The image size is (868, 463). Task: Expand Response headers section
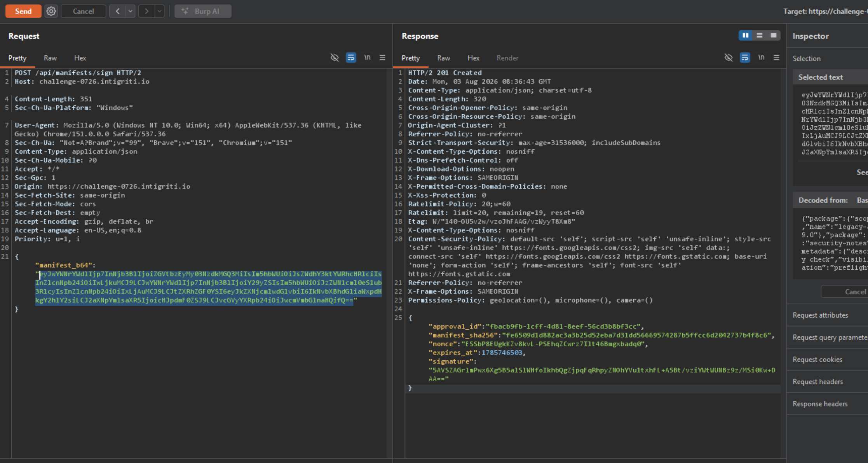coord(828,404)
